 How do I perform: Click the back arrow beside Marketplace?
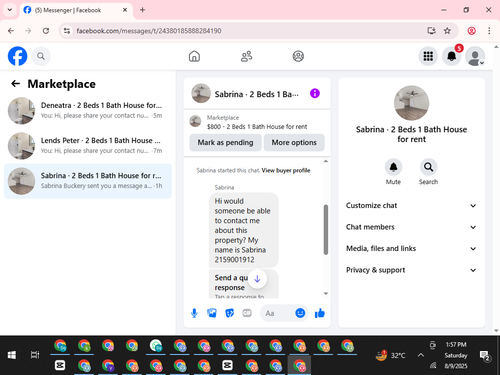(x=15, y=84)
